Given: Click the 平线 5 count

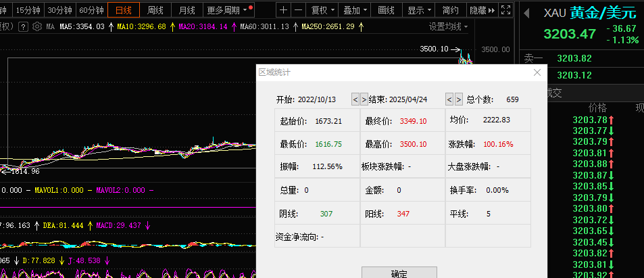Looking at the screenshot, I should pos(488,214).
